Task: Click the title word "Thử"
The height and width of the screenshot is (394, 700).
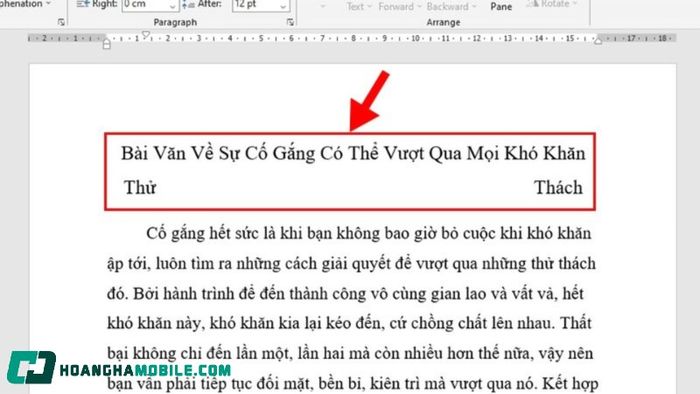Action: [x=140, y=188]
